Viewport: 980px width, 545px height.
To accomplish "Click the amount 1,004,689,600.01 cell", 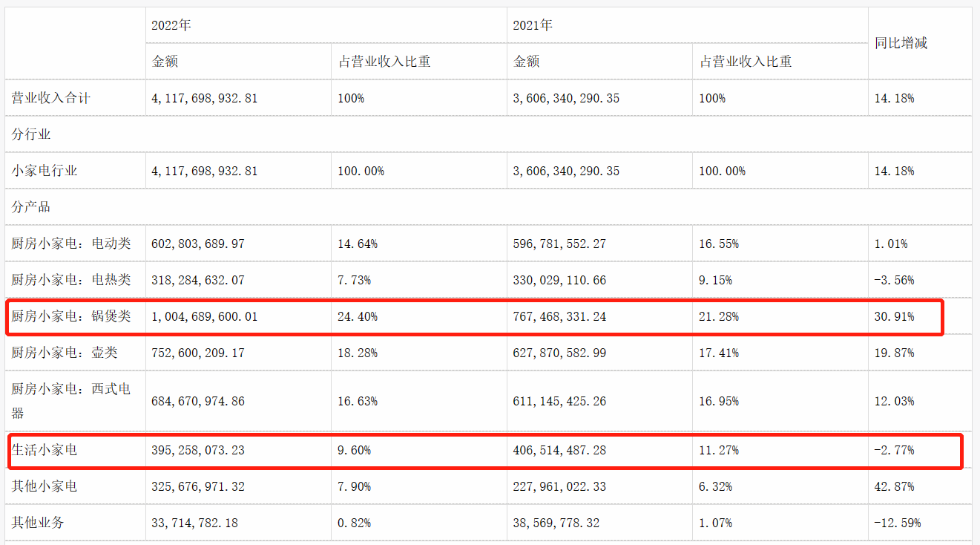I will pyautogui.click(x=205, y=317).
